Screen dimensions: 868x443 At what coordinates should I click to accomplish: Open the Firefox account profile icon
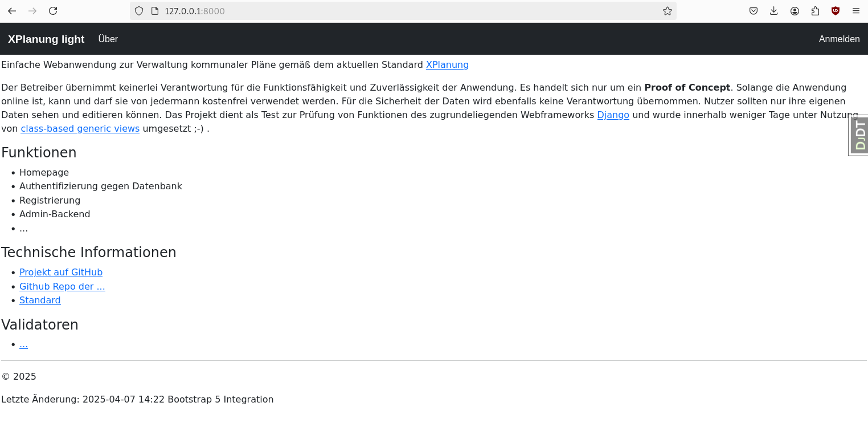coord(795,11)
